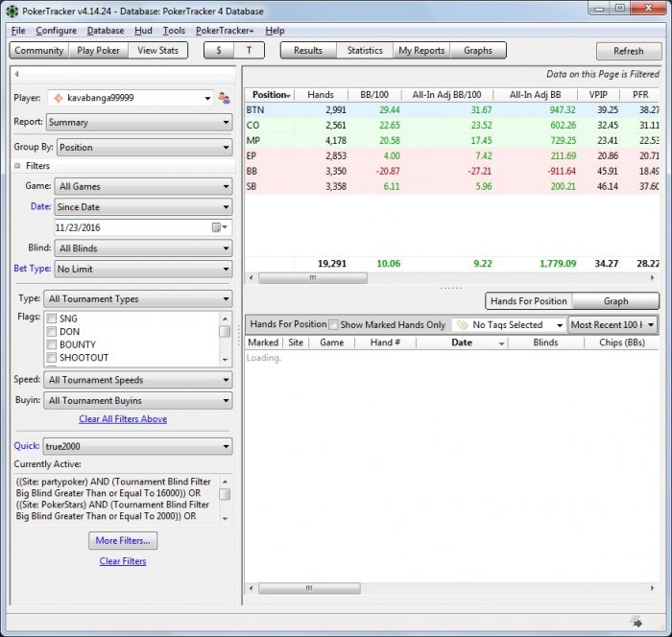The image size is (672, 637).
Task: Check the BOUNTY flag option
Action: pyautogui.click(x=52, y=344)
